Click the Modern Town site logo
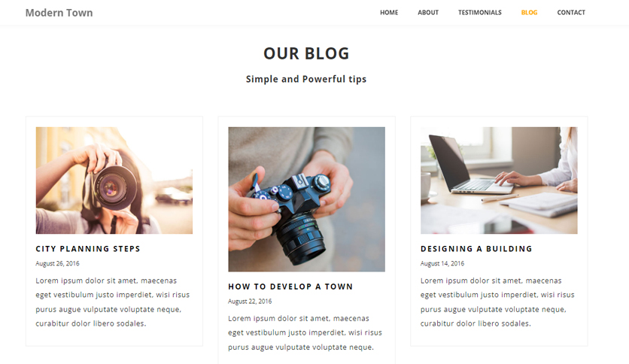The image size is (629, 364). pos(59,13)
